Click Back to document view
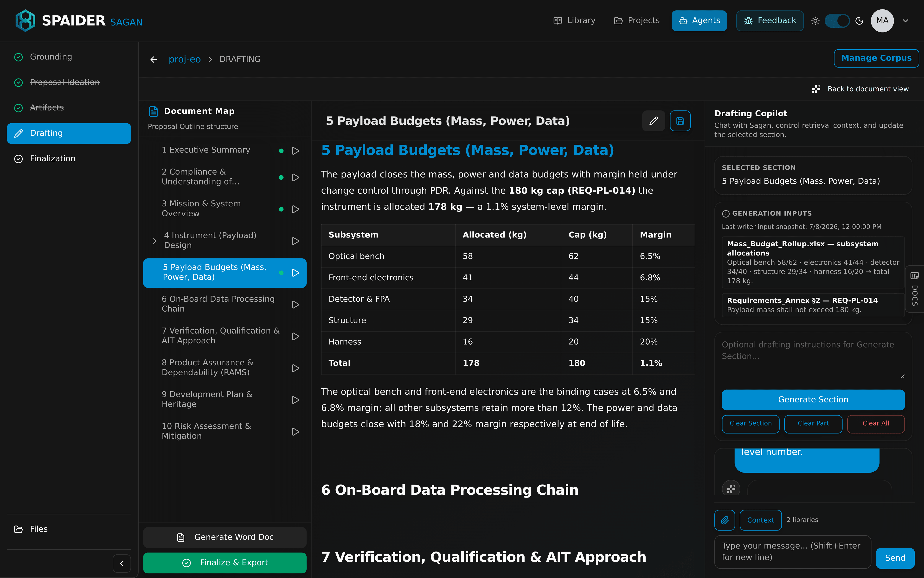The image size is (924, 578). (860, 89)
